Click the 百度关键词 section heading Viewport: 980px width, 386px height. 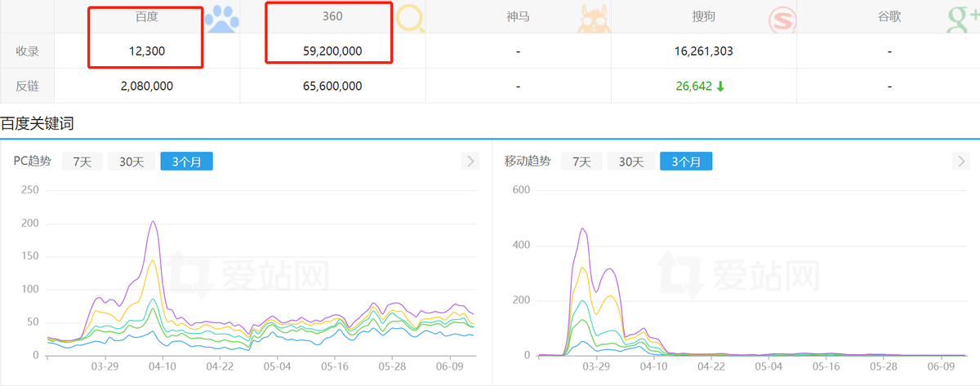click(x=37, y=124)
